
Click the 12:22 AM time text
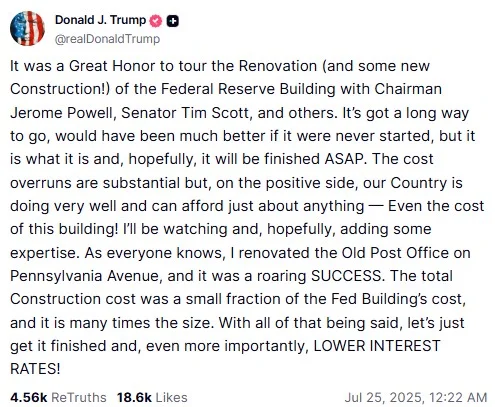(x=458, y=398)
